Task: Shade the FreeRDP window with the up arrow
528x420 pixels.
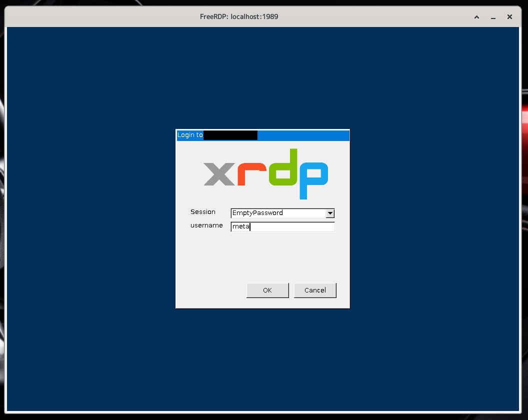Action: [476, 17]
